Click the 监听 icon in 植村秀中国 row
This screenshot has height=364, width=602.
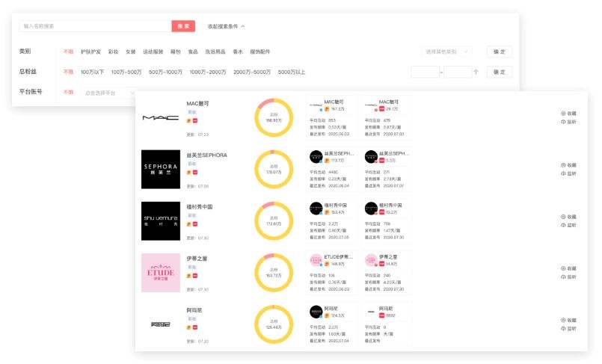pos(563,225)
